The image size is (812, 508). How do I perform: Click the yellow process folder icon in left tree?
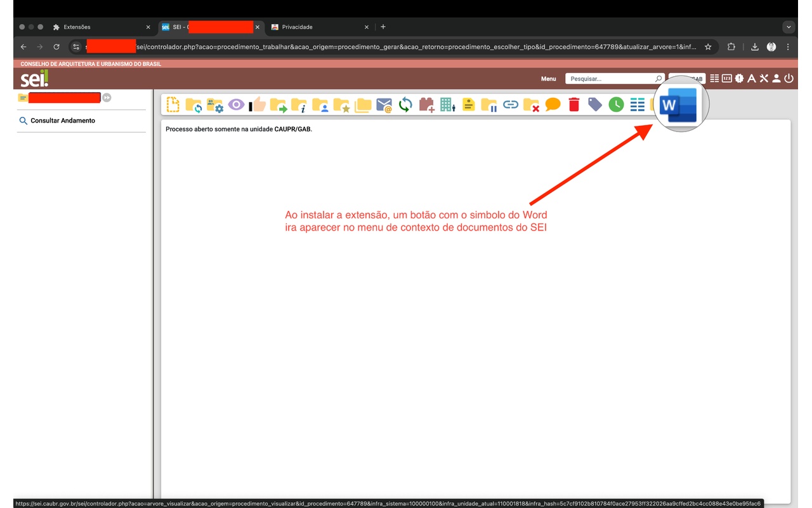click(x=23, y=98)
